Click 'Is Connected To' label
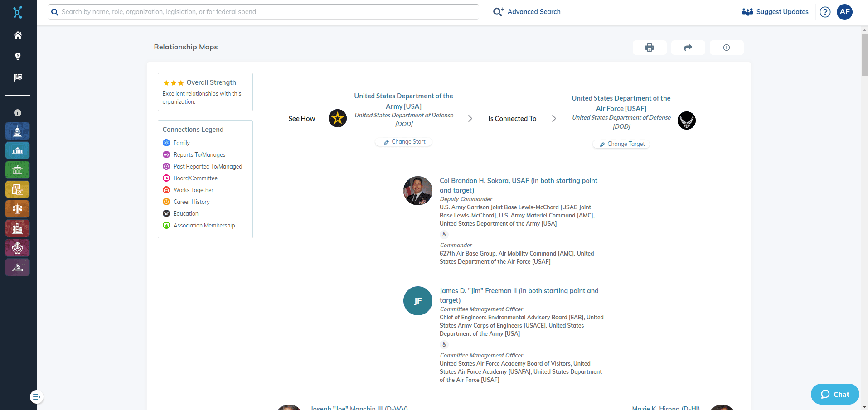The width and height of the screenshot is (868, 410). click(x=512, y=119)
